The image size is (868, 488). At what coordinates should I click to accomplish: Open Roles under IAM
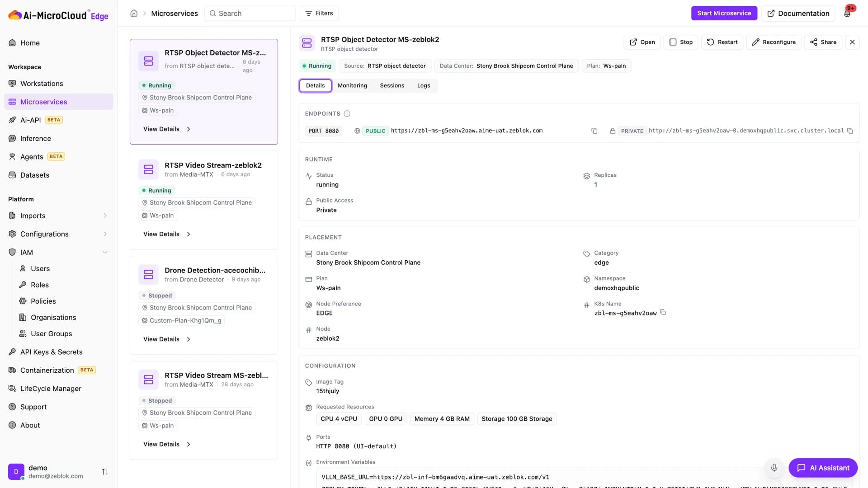pos(63,285)
